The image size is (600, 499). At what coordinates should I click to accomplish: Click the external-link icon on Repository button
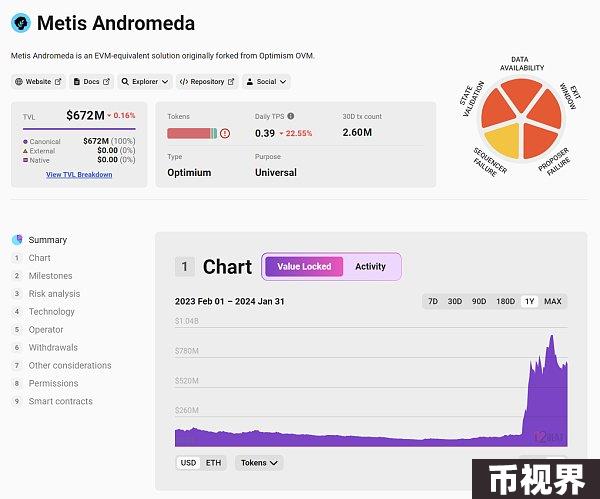coord(231,82)
